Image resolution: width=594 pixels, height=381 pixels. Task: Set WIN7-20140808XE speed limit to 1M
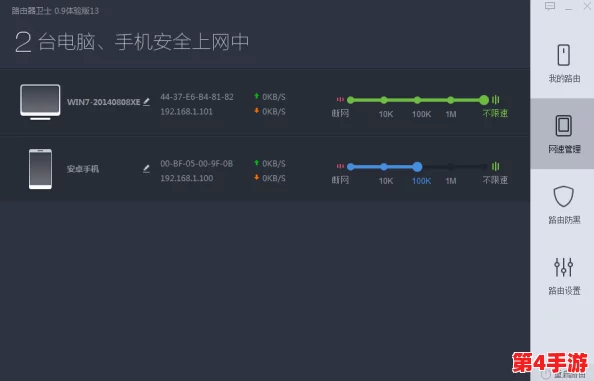click(450, 100)
